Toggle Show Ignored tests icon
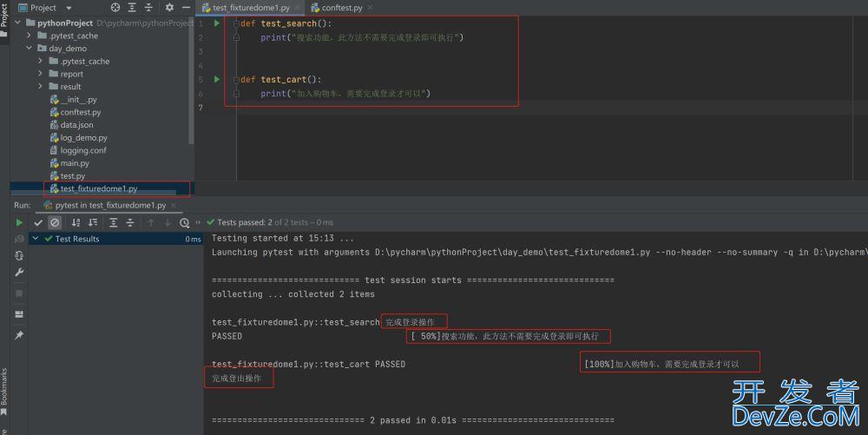Image resolution: width=868 pixels, height=435 pixels. click(x=54, y=222)
